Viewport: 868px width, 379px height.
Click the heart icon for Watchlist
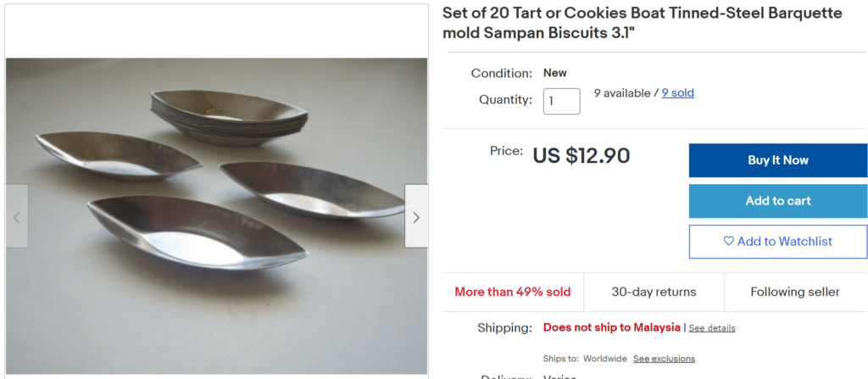pos(728,242)
